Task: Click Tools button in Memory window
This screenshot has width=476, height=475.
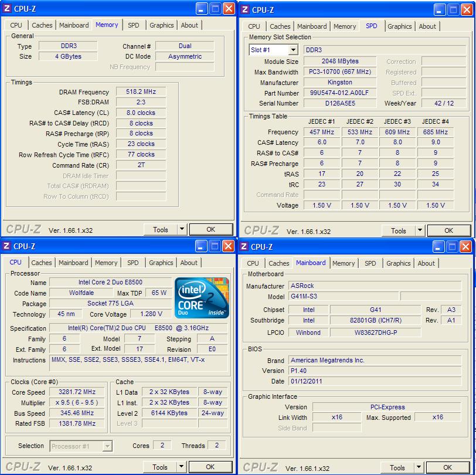Action: pos(161,229)
